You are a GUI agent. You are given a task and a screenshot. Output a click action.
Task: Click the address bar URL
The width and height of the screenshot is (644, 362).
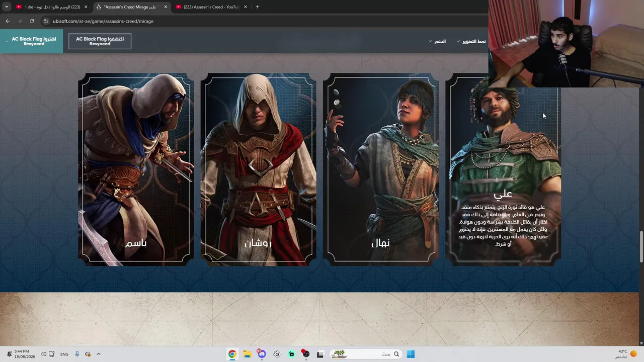[103, 21]
